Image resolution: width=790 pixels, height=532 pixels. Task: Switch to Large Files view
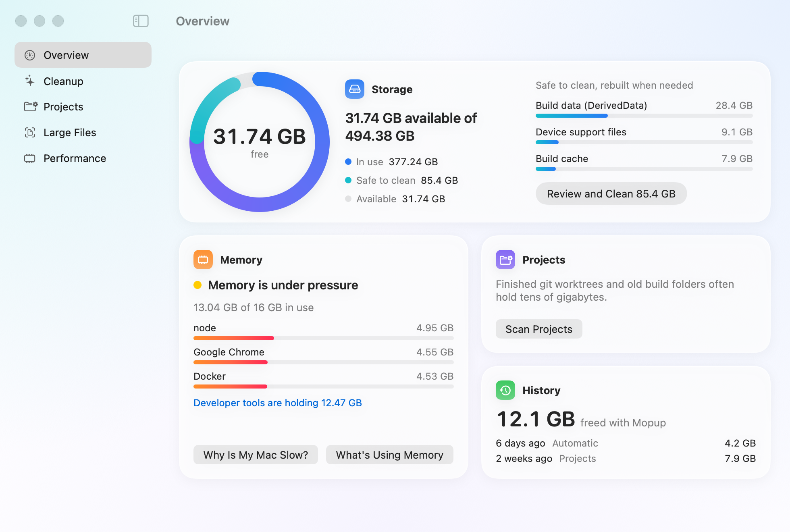tap(83, 133)
